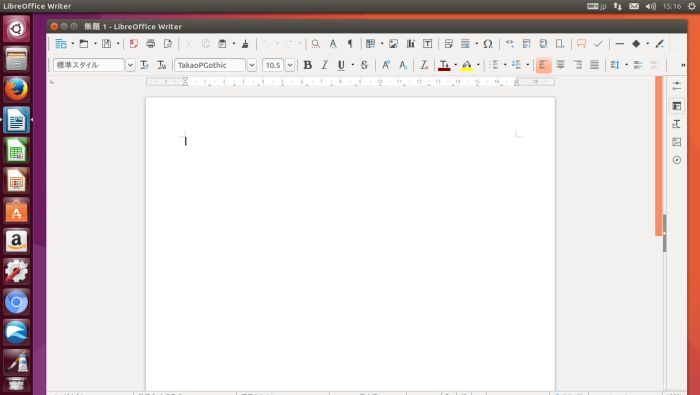700x395 pixels.
Task: Toggle Bold formatting
Action: pyautogui.click(x=308, y=65)
